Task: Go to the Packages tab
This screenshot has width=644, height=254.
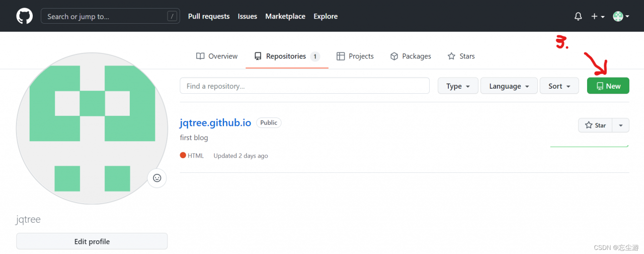Action: click(x=411, y=56)
